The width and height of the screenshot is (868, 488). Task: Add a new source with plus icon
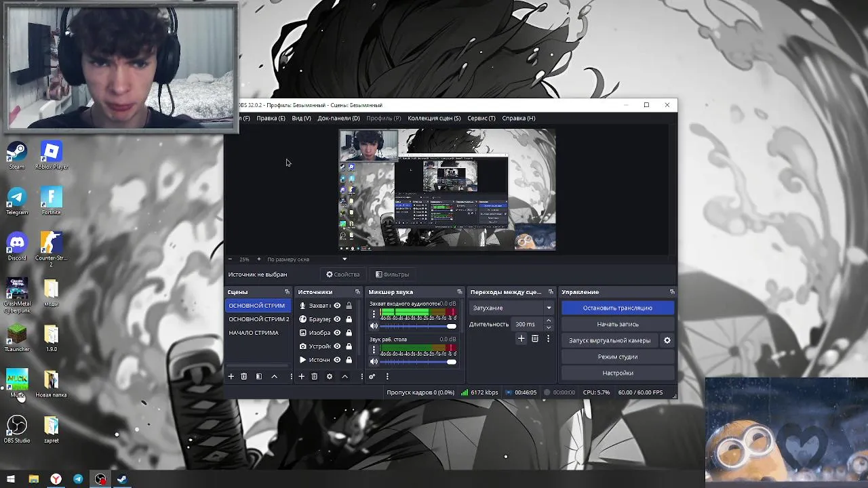(301, 376)
